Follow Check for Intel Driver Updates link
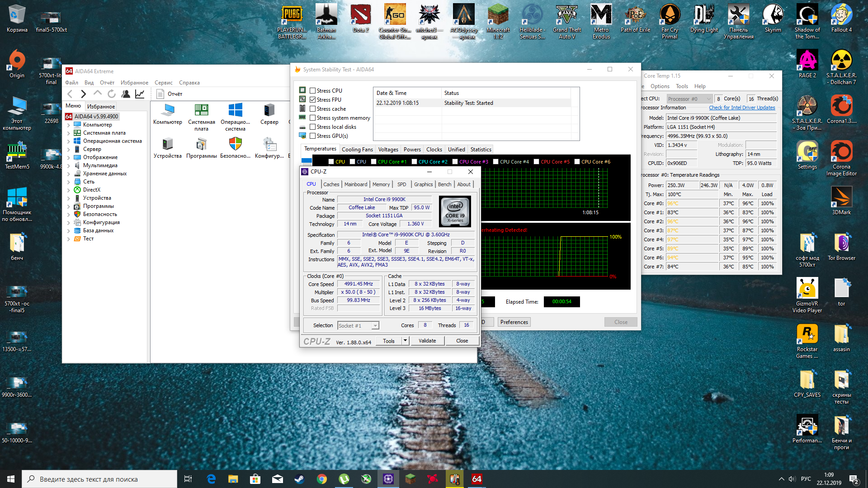This screenshot has width=868, height=488. pos(741,108)
